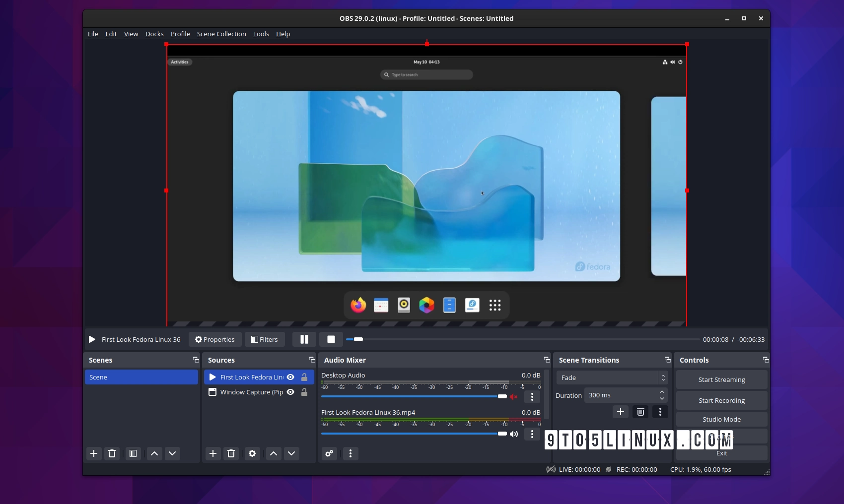Select Scene in the Scenes list
Image resolution: width=844 pixels, height=504 pixels.
(x=141, y=377)
